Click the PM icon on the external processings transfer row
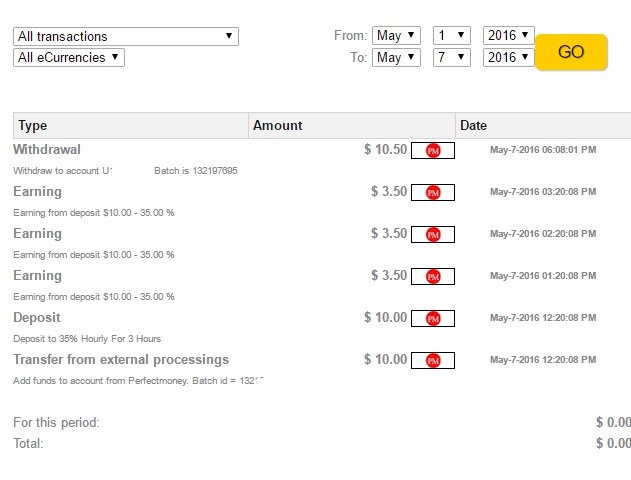This screenshot has height=480, width=631. 433,360
